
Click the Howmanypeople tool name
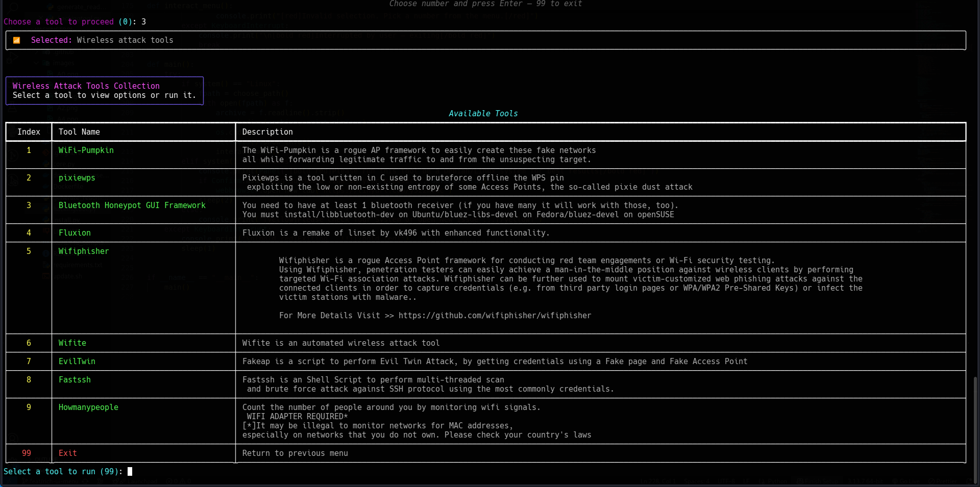(88, 407)
